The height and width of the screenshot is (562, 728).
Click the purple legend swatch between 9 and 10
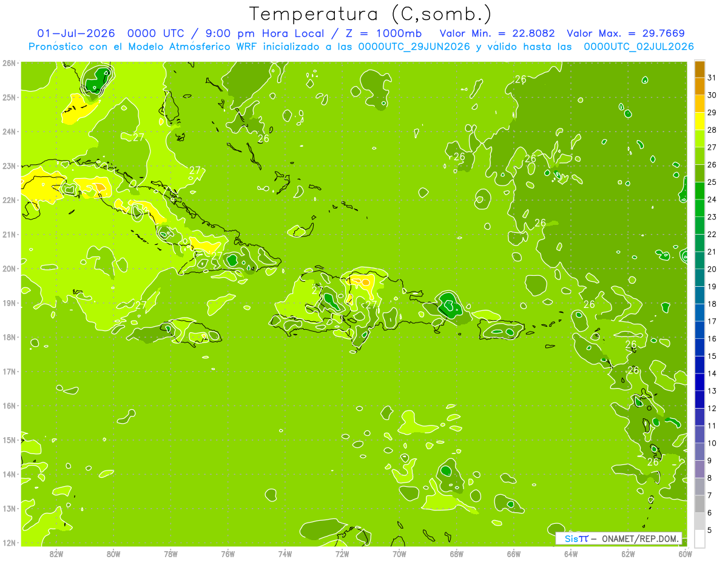[x=699, y=452]
